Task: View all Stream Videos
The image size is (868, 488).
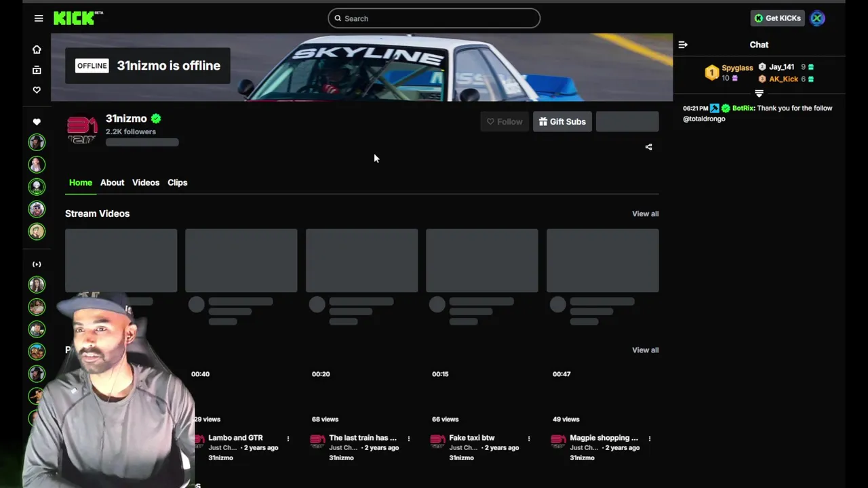Action: click(x=645, y=213)
